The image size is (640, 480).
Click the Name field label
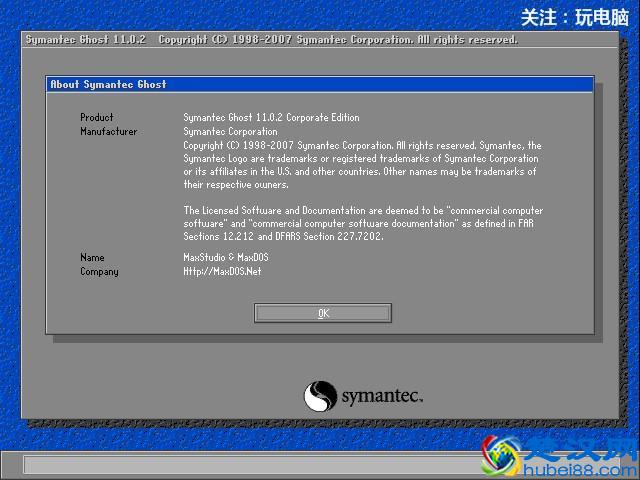[92, 258]
